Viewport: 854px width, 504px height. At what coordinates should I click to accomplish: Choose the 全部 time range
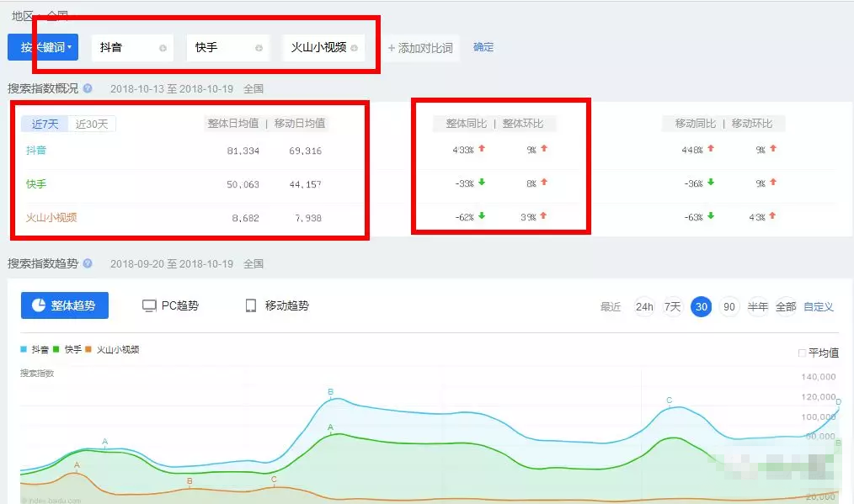[x=786, y=307]
